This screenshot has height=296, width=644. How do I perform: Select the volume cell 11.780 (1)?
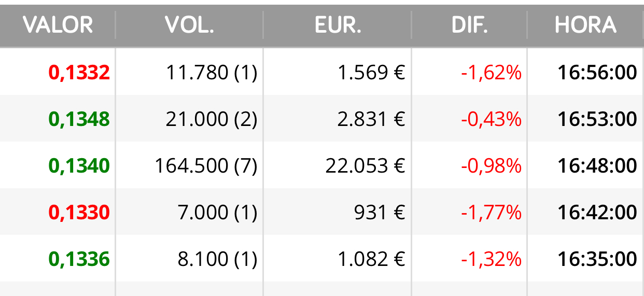click(x=212, y=73)
